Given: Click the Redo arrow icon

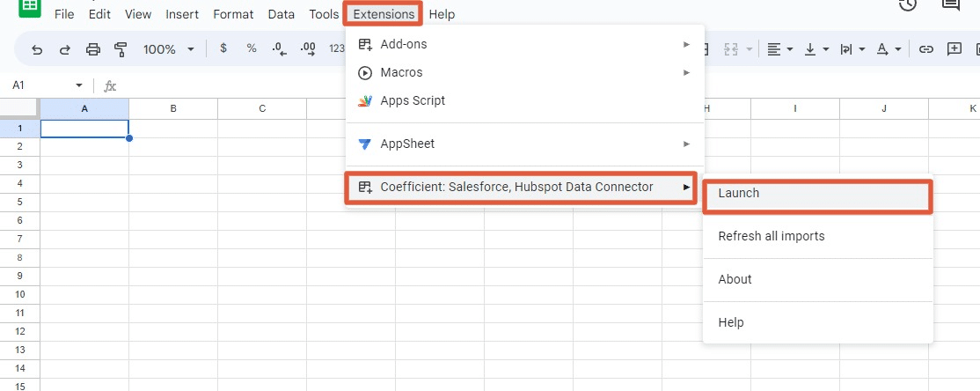Looking at the screenshot, I should 64,49.
